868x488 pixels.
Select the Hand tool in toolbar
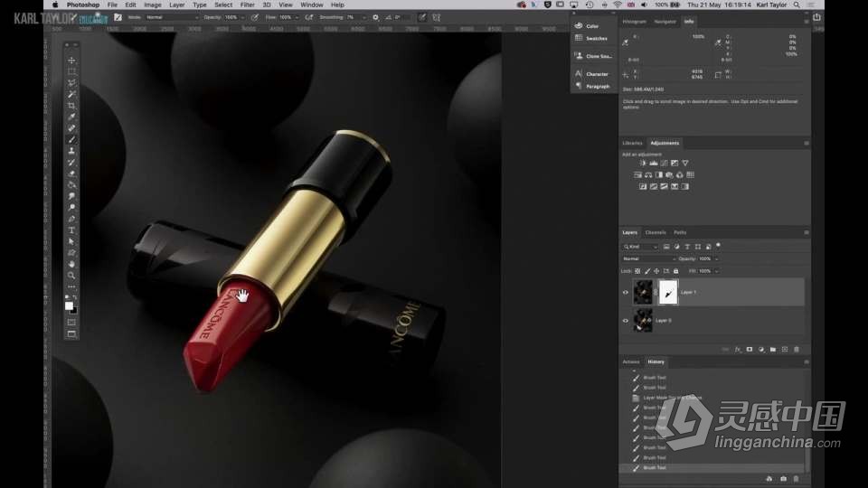[x=71, y=264]
